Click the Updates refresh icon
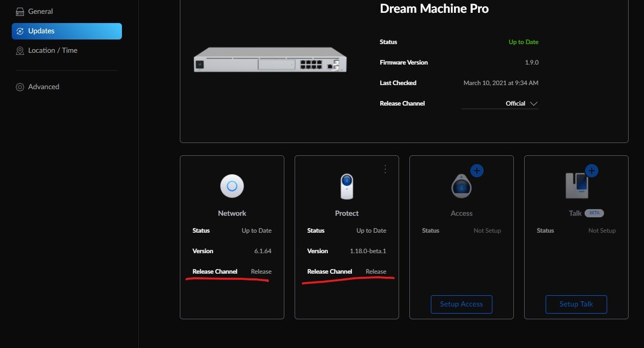644x348 pixels. pos(20,31)
